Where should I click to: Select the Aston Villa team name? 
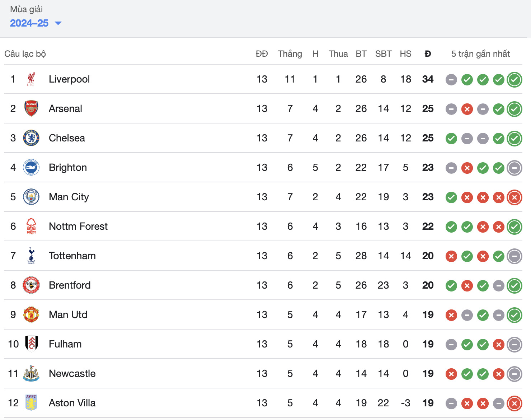coord(72,403)
